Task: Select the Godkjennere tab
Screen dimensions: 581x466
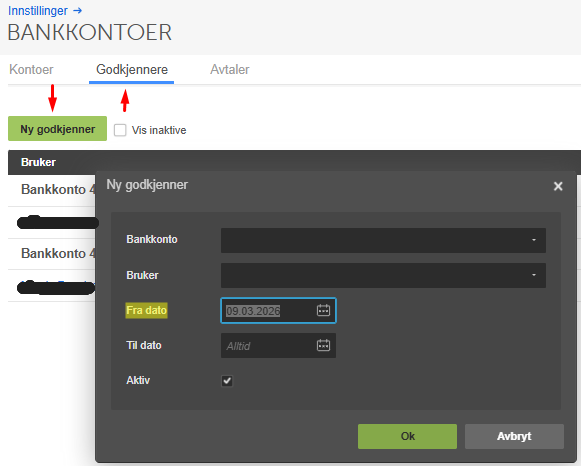Action: pyautogui.click(x=132, y=69)
